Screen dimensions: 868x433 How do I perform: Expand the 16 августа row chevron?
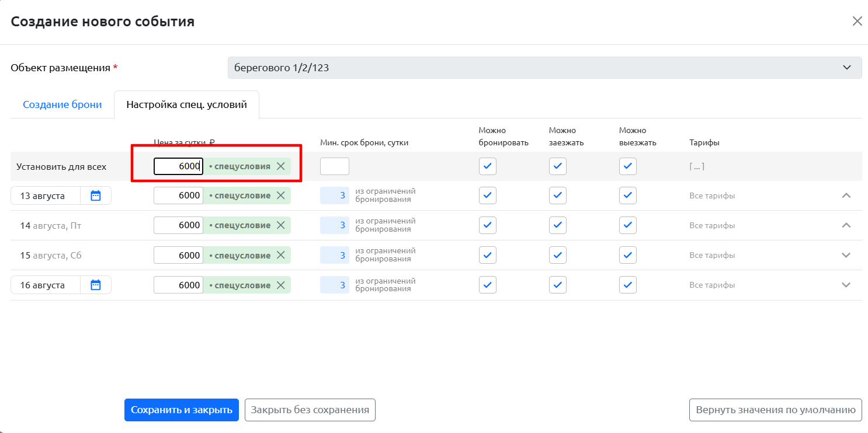pyautogui.click(x=846, y=285)
